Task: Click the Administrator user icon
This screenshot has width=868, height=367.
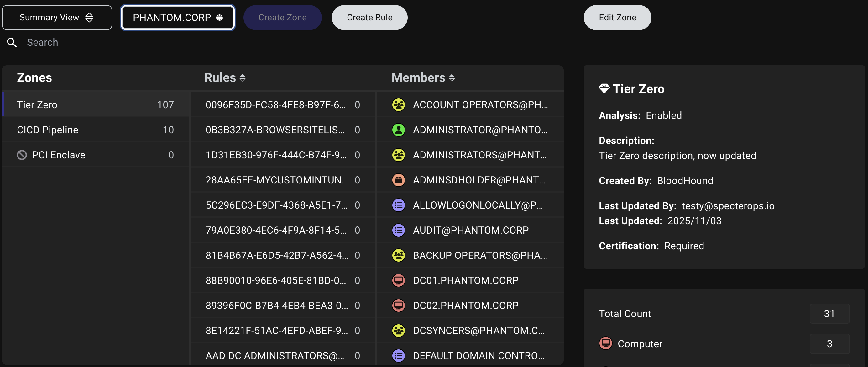Action: (398, 130)
